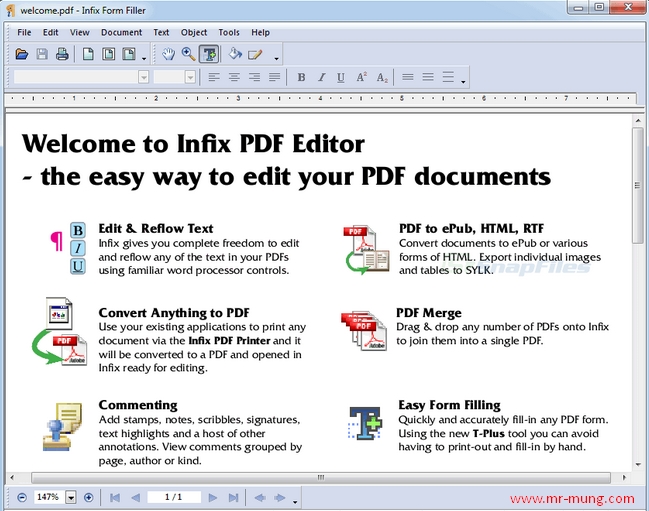Image resolution: width=649 pixels, height=511 pixels.
Task: Toggle Italic formatting
Action: (322, 77)
